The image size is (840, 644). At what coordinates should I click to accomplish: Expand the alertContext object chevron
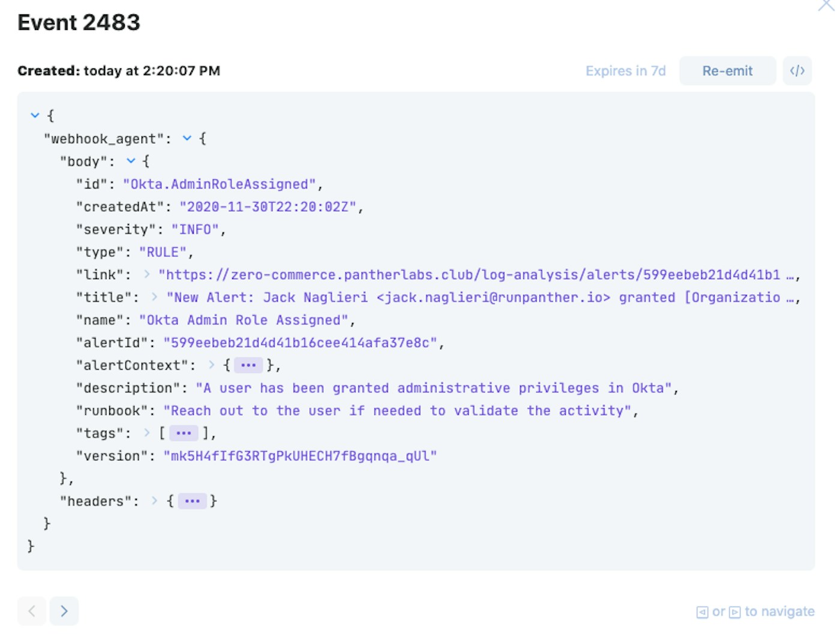(211, 365)
